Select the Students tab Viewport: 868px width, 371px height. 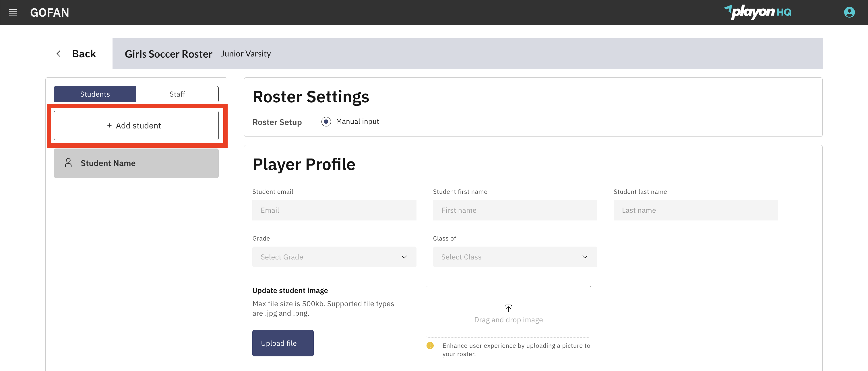[x=95, y=94]
